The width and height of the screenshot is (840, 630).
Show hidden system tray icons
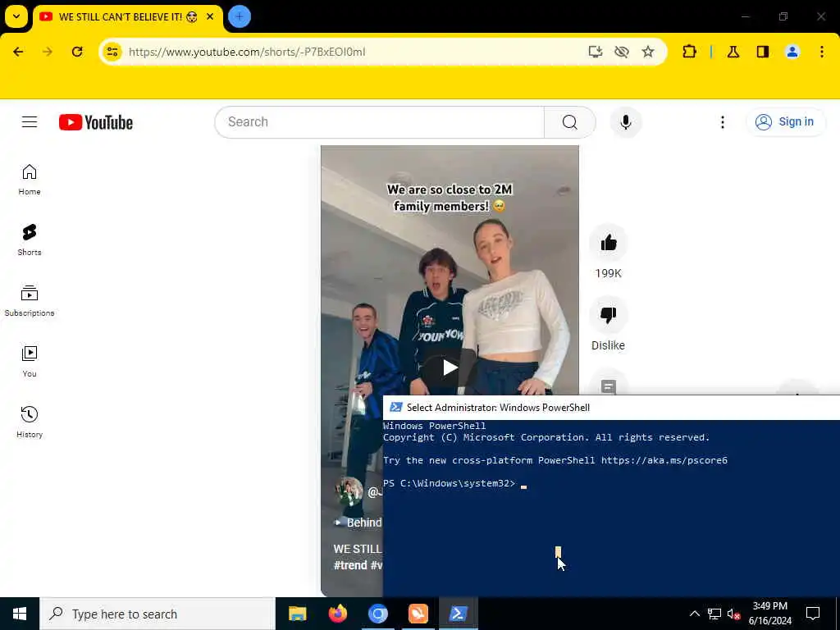pos(694,614)
